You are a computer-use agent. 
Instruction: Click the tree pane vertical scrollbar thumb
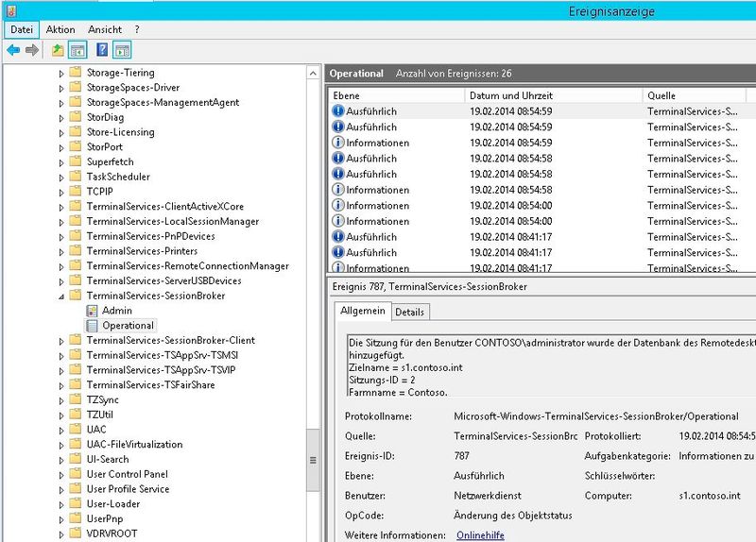click(313, 460)
